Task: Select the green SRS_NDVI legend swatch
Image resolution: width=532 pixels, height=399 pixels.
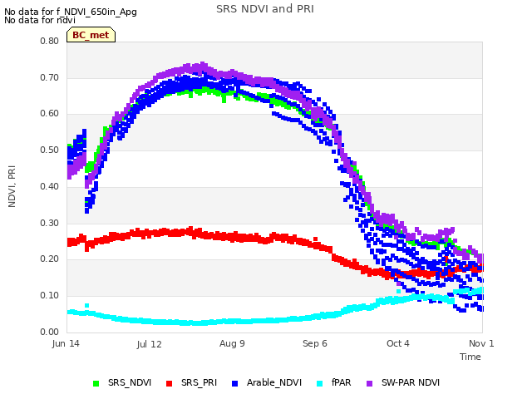Action: (96, 383)
